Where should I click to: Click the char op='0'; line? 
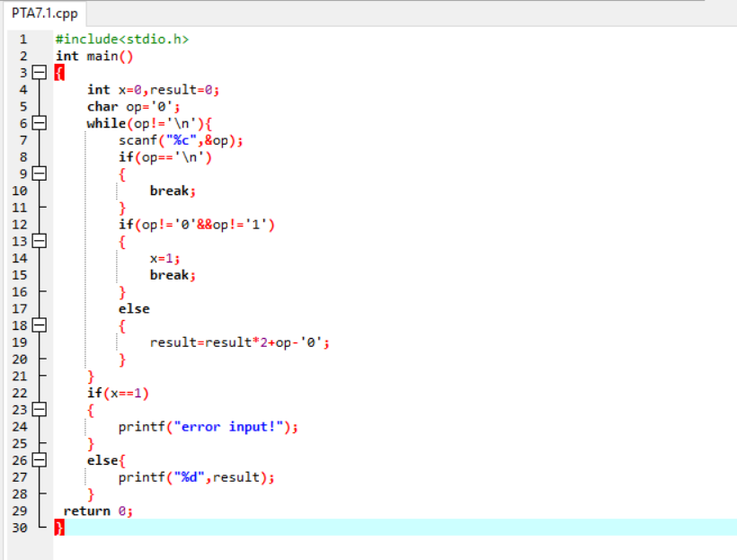click(134, 107)
